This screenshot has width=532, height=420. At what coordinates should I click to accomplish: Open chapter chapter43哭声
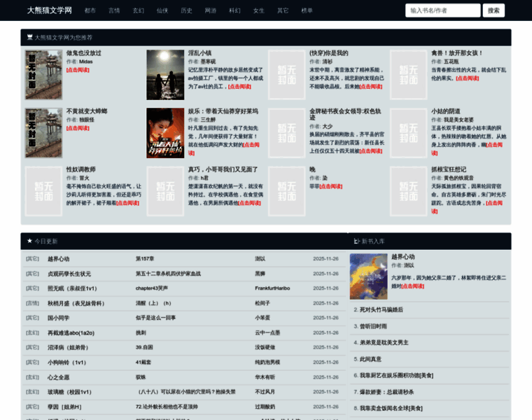coord(152,288)
